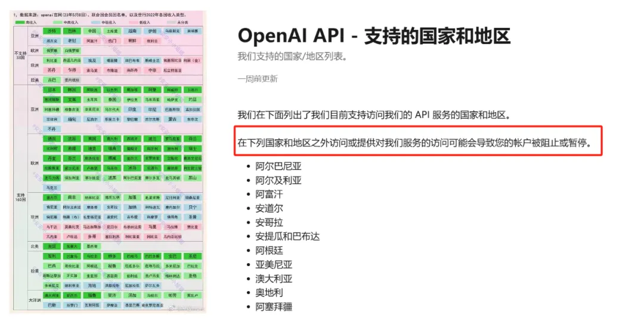Click the 中高收入 light green legend swatch

[57, 22]
